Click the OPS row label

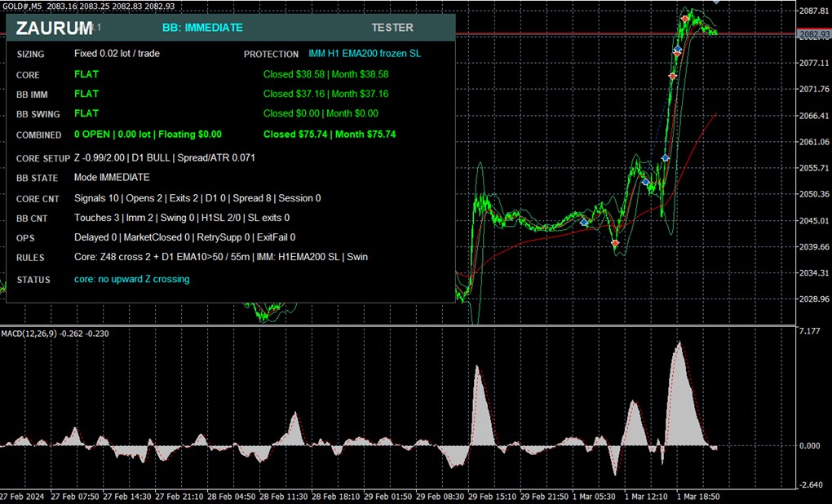click(x=25, y=238)
